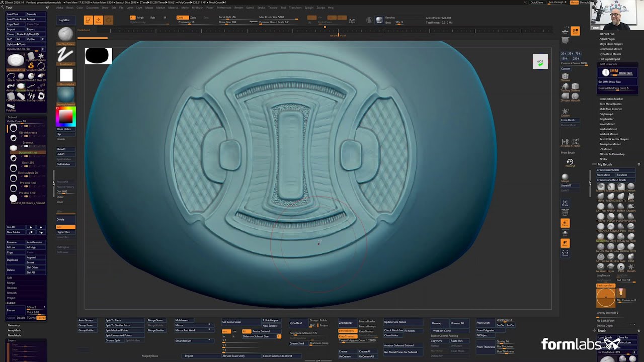This screenshot has height=362, width=644.
Task: Expand the Project section
Action: [x=11, y=298]
